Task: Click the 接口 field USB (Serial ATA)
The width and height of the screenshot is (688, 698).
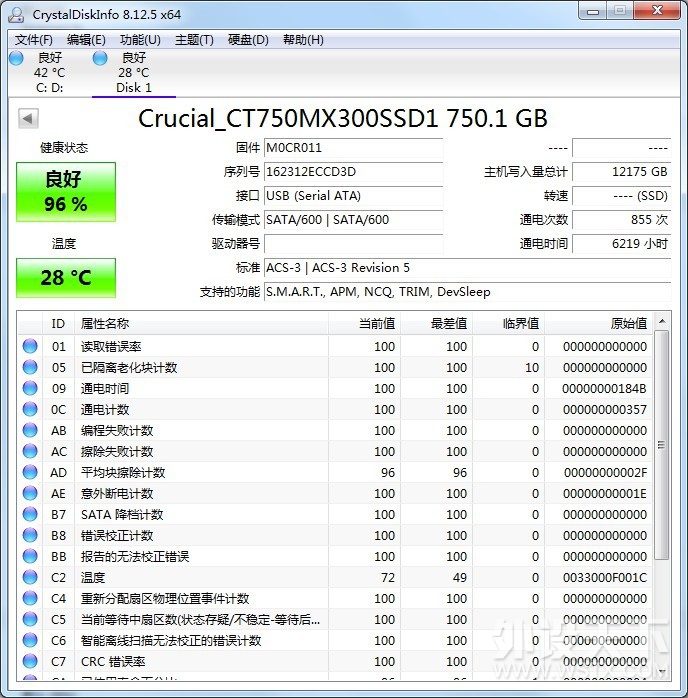Action: pyautogui.click(x=353, y=196)
